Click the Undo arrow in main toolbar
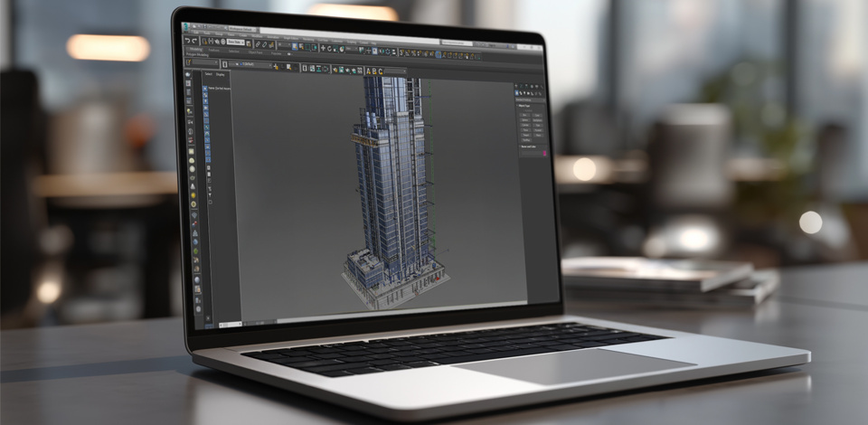 click(188, 41)
